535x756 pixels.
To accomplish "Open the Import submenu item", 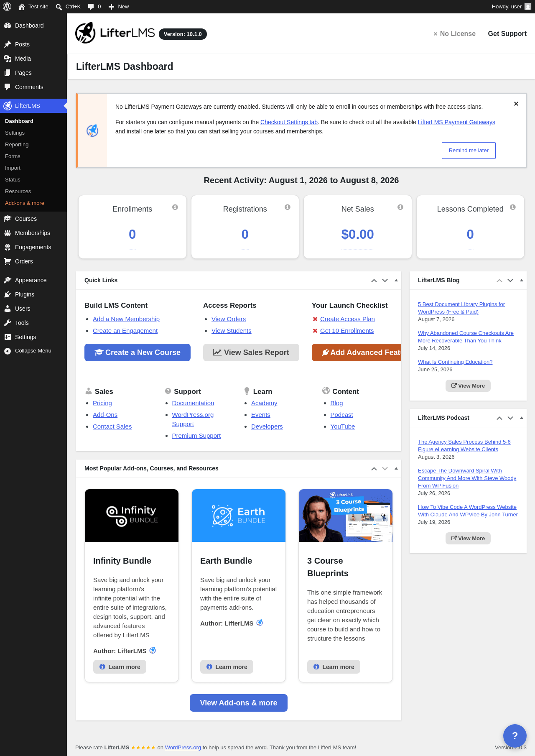I will point(13,168).
